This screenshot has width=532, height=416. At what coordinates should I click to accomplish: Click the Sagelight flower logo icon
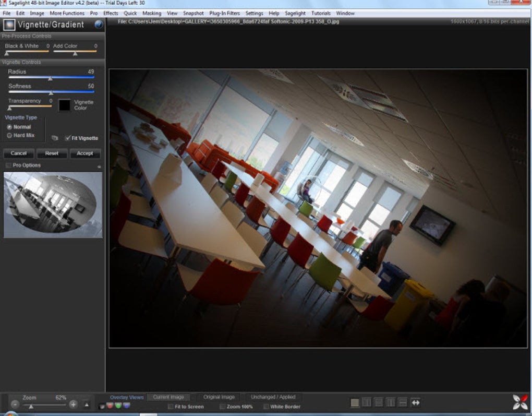(519, 401)
